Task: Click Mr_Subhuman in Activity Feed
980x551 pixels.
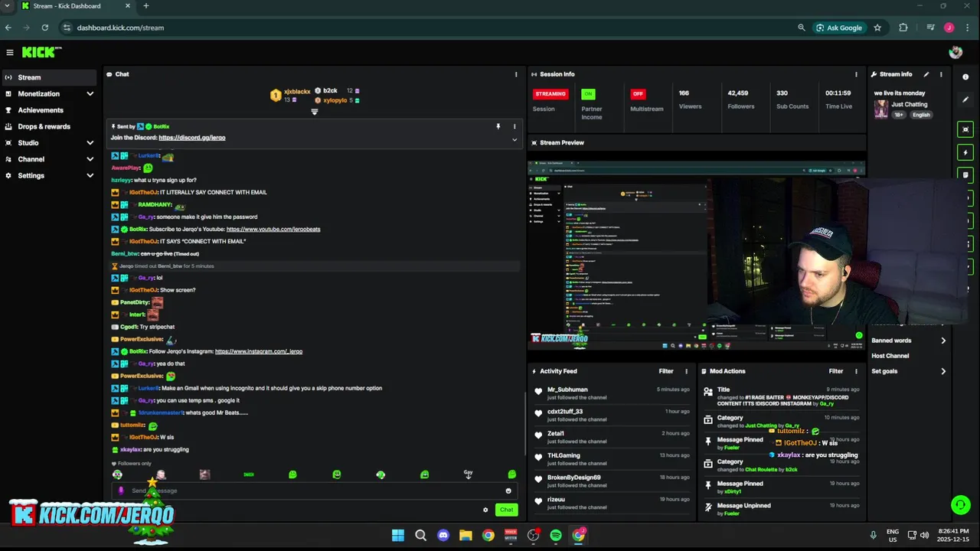Action: [x=567, y=390]
